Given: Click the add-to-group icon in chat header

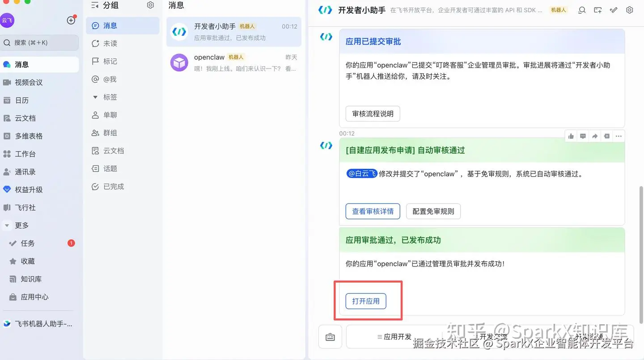Looking at the screenshot, I should (x=597, y=10).
